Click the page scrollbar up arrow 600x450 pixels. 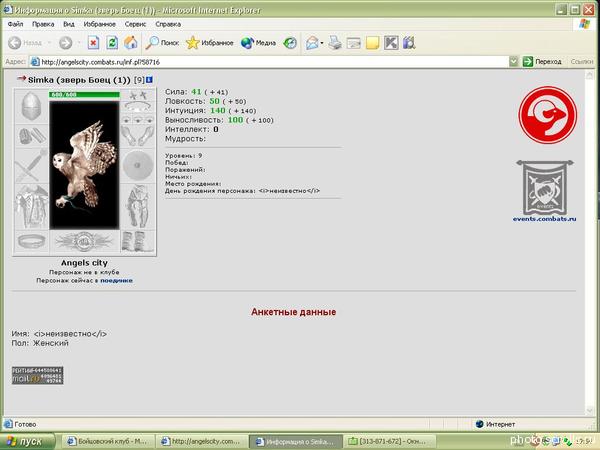click(x=589, y=75)
